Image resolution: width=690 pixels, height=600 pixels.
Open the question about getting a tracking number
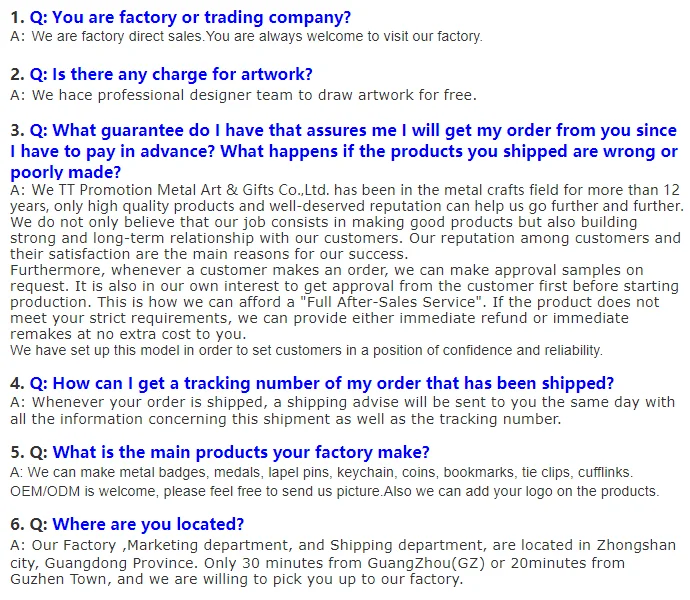333,383
